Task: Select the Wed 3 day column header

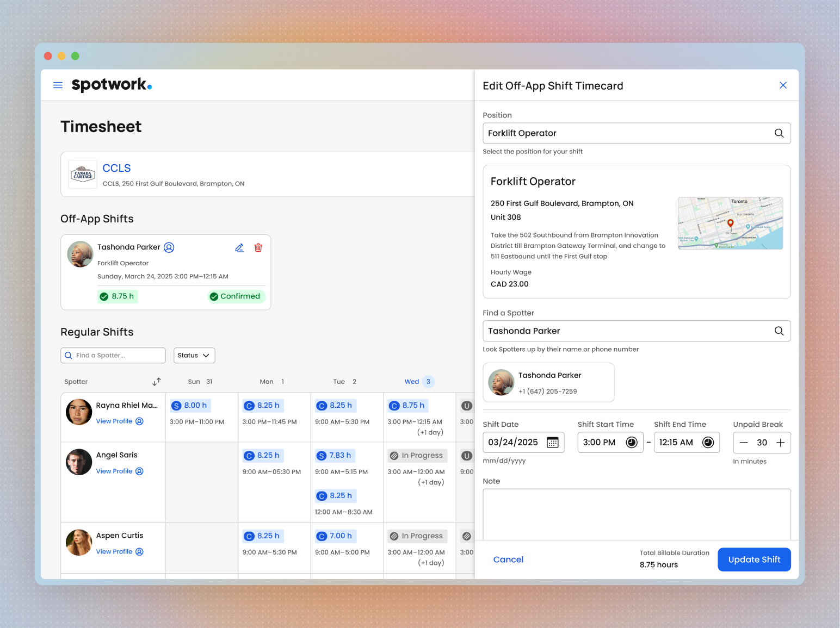Action: pos(418,381)
